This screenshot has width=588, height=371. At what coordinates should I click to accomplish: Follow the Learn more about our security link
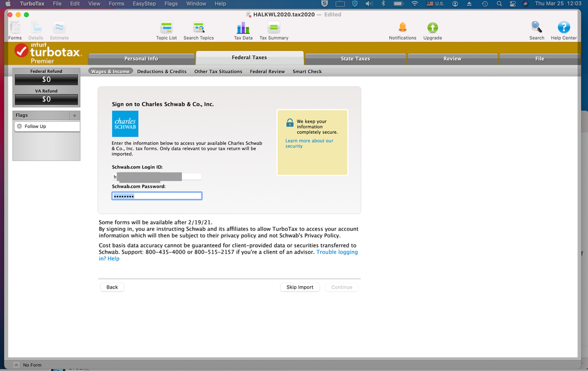(x=309, y=144)
